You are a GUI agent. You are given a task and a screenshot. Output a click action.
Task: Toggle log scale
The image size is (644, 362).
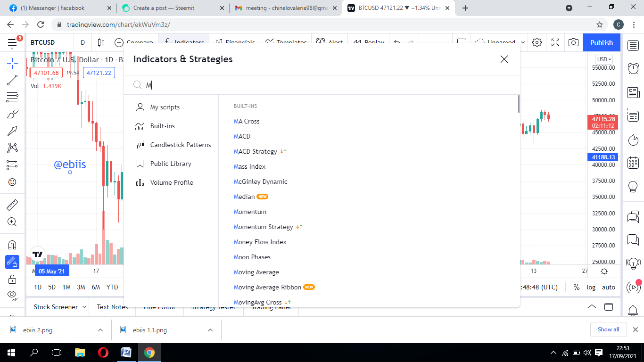click(x=591, y=287)
